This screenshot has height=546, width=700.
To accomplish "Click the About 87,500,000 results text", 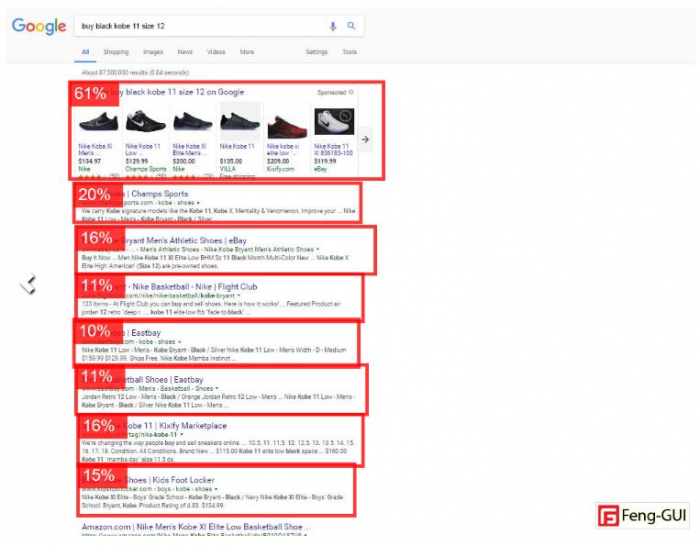I will click(x=135, y=72).
